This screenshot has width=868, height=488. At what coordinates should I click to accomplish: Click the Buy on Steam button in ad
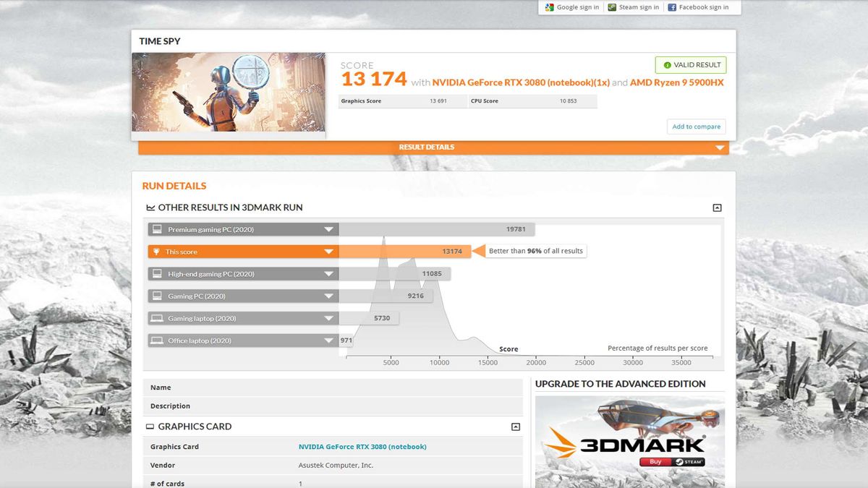point(672,462)
